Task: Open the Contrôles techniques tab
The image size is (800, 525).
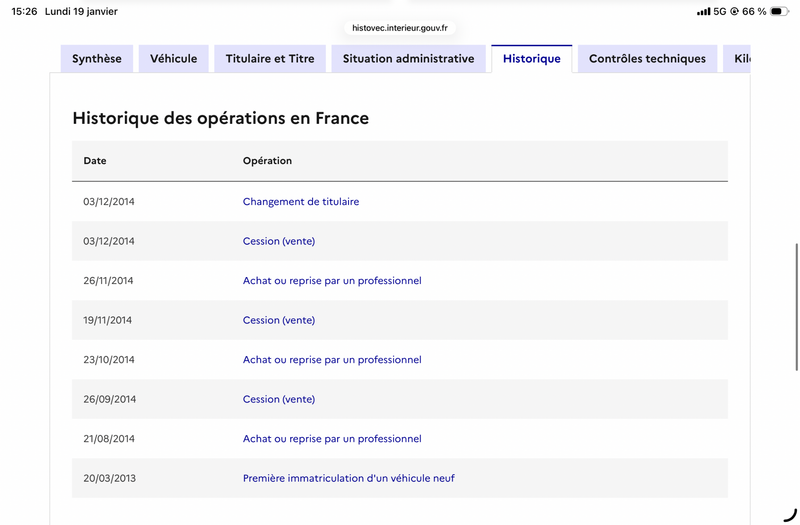Action: pos(647,59)
